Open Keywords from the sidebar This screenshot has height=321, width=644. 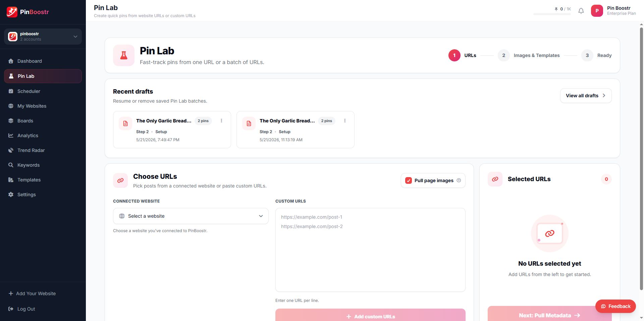[43, 165]
